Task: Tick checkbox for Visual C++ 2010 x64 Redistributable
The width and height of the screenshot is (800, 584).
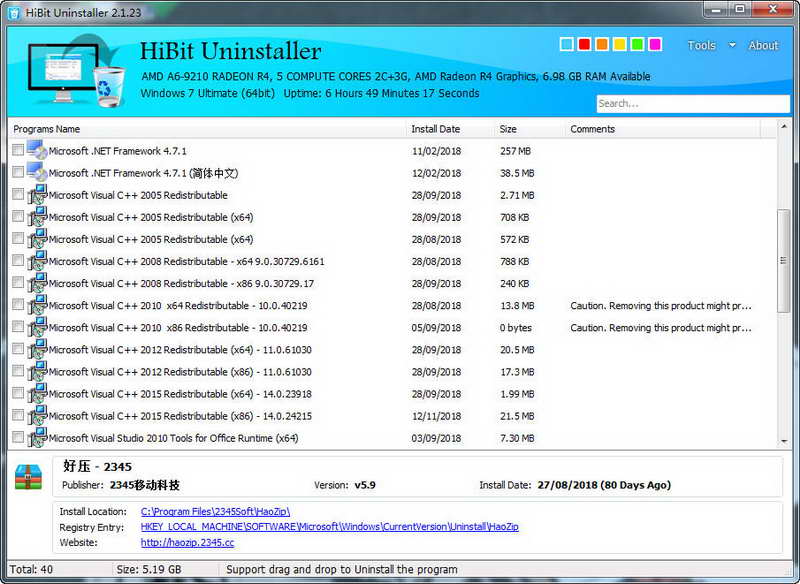Action: [x=18, y=304]
